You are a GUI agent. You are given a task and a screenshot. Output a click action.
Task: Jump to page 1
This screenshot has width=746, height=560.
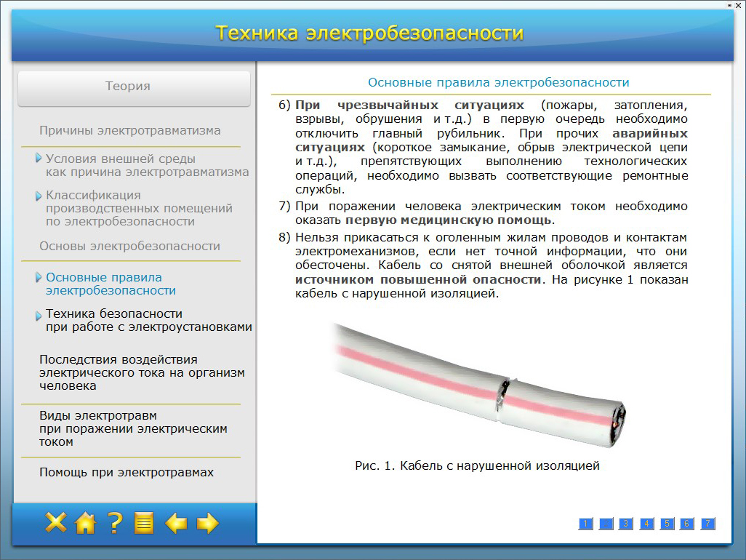coord(585,524)
